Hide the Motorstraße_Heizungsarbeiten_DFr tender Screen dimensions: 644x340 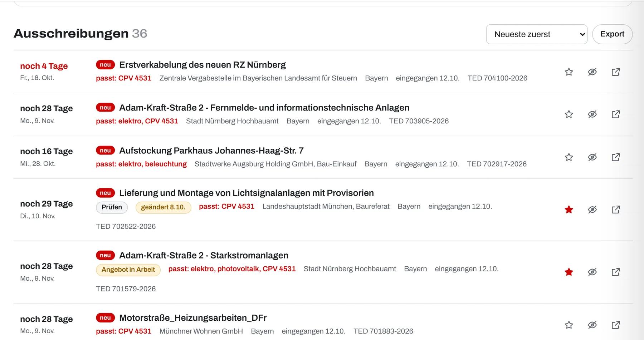[592, 325]
